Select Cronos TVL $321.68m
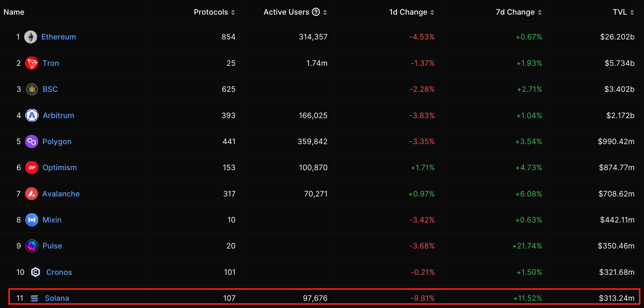The image size is (644, 308). pos(617,272)
